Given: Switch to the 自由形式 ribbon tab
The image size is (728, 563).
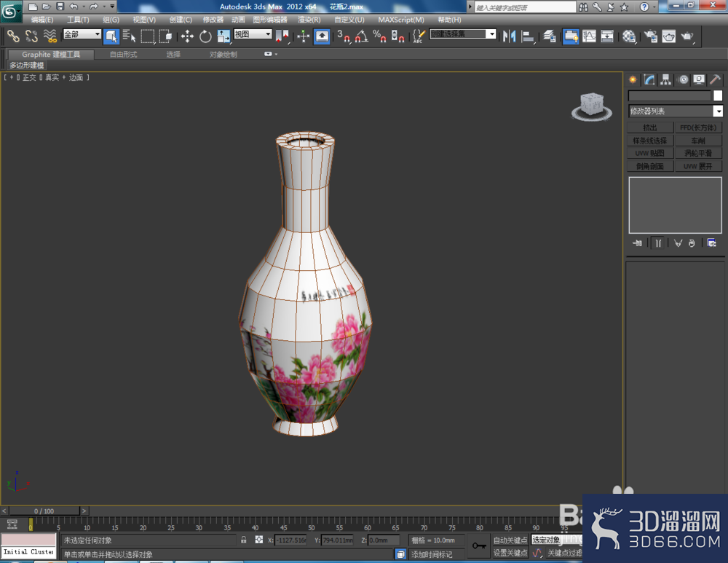Looking at the screenshot, I should click(x=124, y=55).
